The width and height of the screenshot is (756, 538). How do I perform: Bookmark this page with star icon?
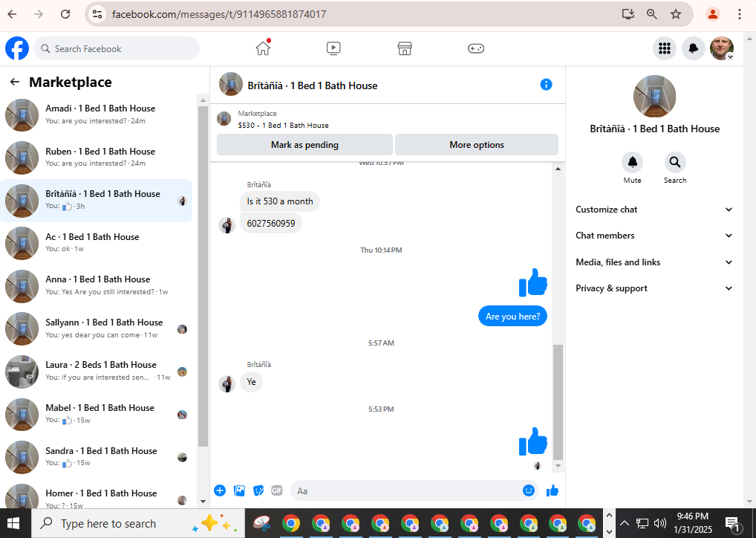[676, 14]
